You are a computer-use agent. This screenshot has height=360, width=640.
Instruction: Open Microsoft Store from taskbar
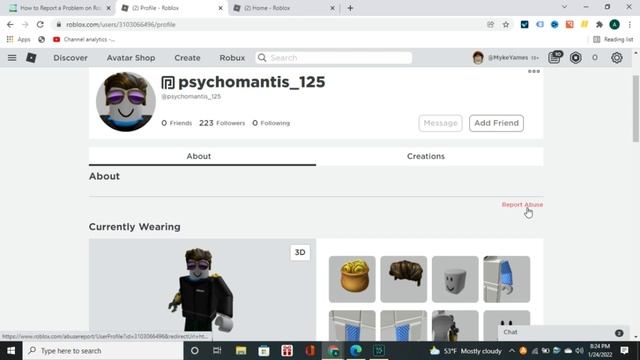264,351
